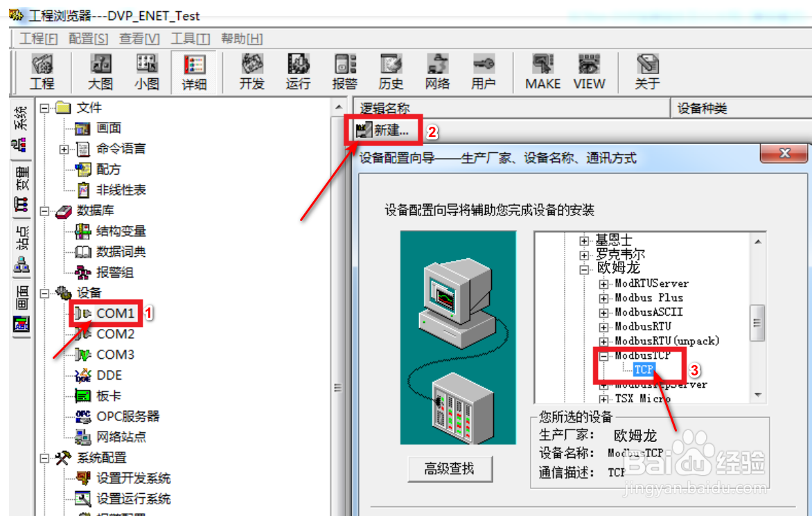This screenshot has height=516, width=812.
Task: Switch to the 站点 side tab
Action: (x=21, y=249)
